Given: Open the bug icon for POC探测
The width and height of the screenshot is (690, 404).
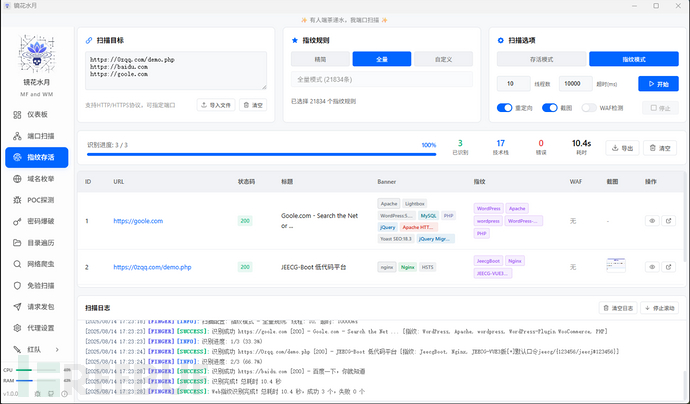Looking at the screenshot, I should click(x=17, y=200).
